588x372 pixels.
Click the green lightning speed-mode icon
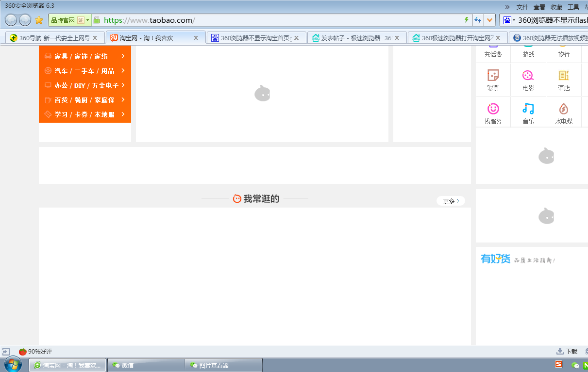(467, 20)
